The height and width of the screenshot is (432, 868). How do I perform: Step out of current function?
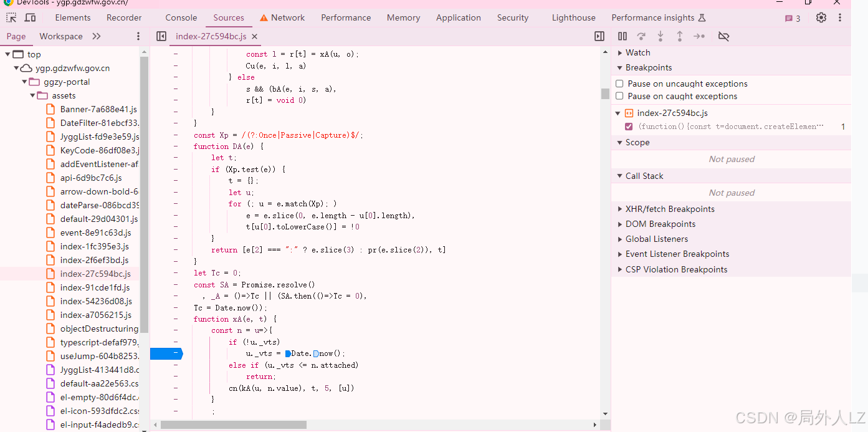coord(680,36)
